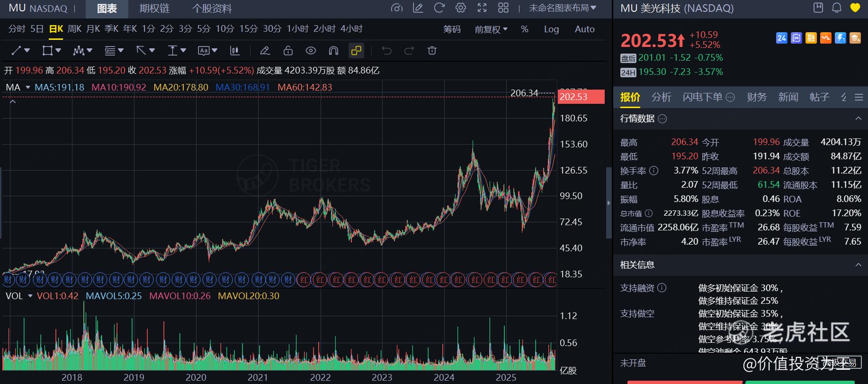Viewport: 868px width, 384px height.
Task: Select the 周K timeframe
Action: point(74,29)
